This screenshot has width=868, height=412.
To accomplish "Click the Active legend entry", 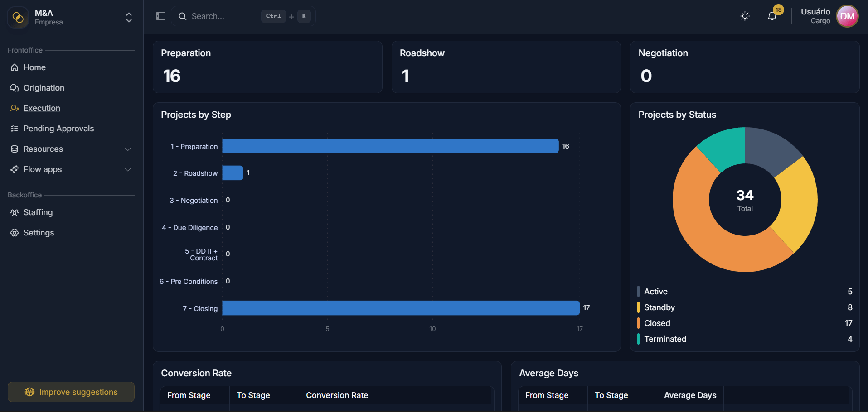I will [745, 292].
